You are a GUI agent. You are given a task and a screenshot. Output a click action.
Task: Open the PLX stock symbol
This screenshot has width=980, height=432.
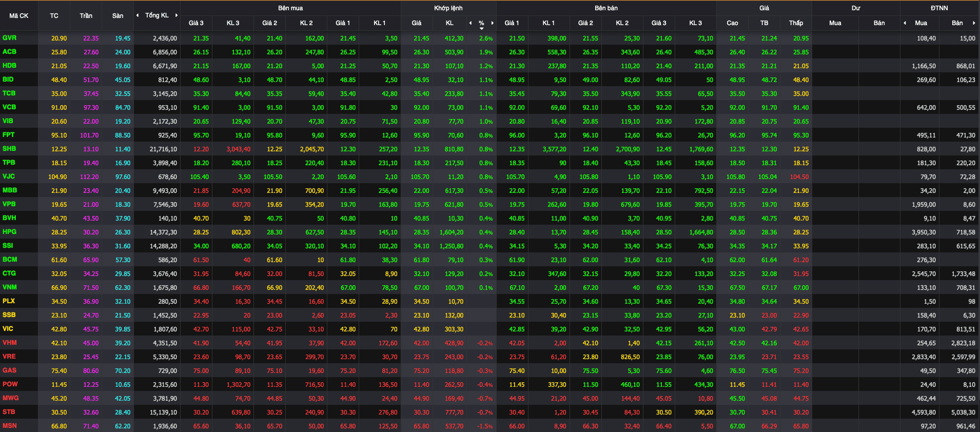pyautogui.click(x=9, y=301)
